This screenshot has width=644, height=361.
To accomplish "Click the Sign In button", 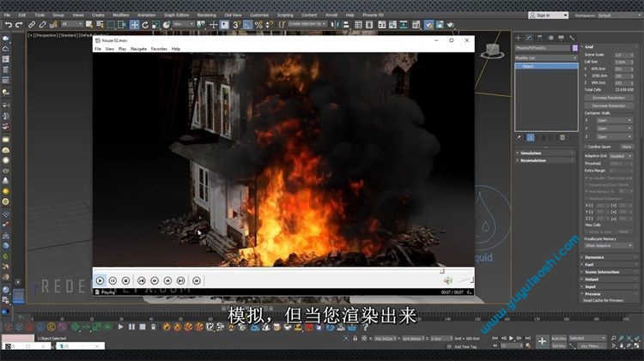I will (548, 15).
